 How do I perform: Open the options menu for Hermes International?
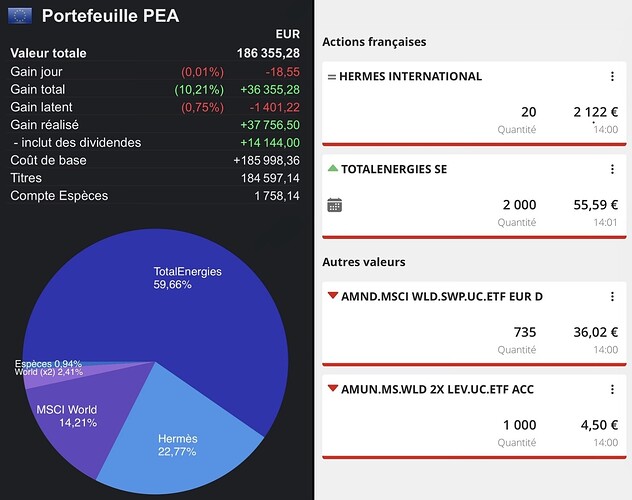click(x=612, y=77)
